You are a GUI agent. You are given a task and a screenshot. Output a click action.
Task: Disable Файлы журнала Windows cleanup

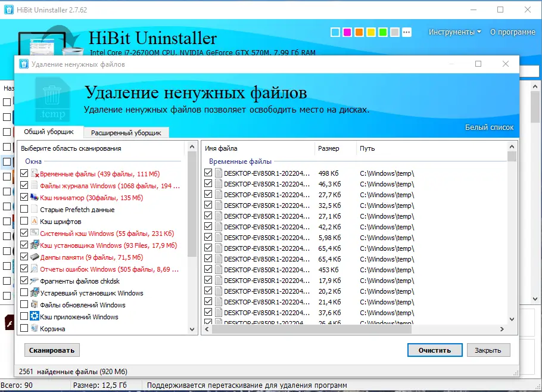[24, 186]
